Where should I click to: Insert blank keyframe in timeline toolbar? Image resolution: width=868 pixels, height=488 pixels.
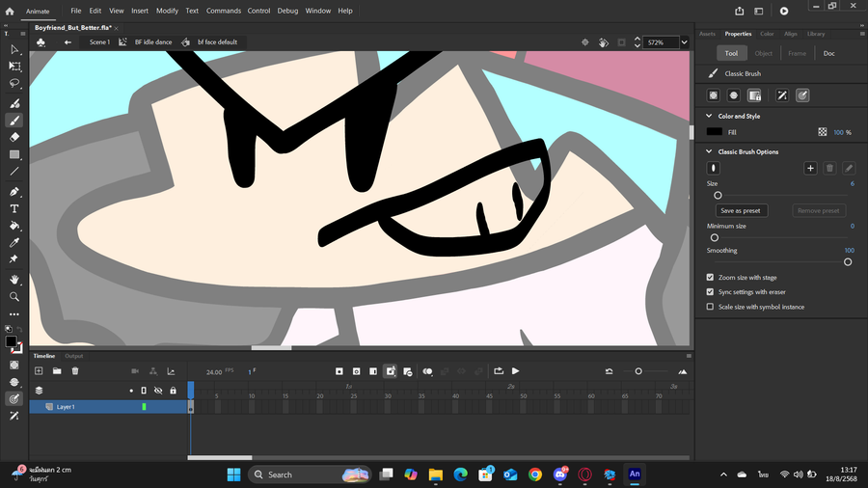point(357,371)
